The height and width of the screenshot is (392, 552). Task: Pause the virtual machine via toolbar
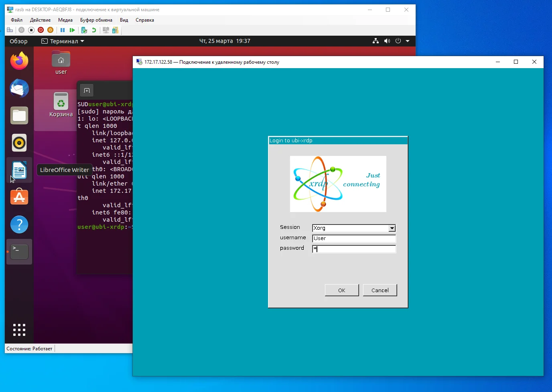63,30
